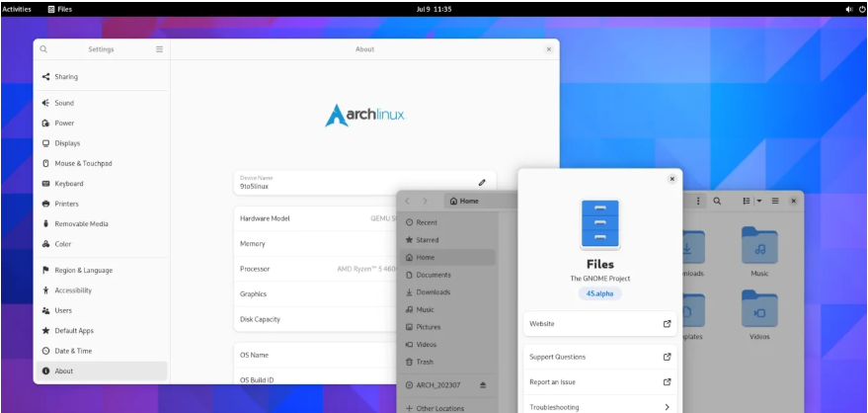Open Region & Language settings

coord(102,270)
